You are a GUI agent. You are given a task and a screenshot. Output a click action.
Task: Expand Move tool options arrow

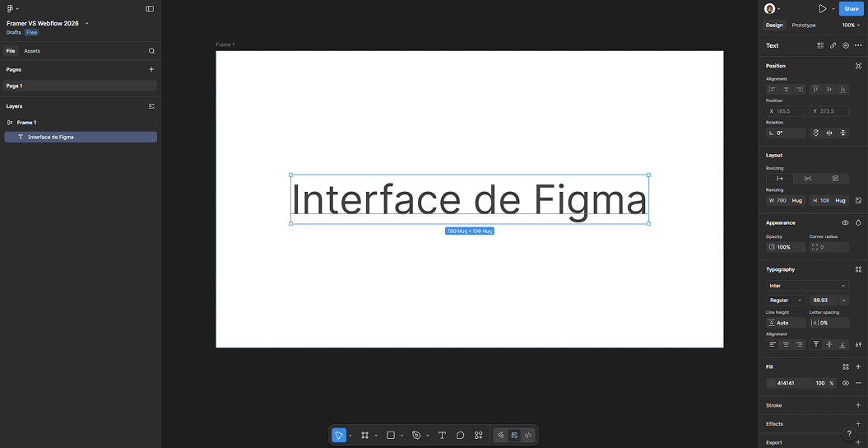350,436
